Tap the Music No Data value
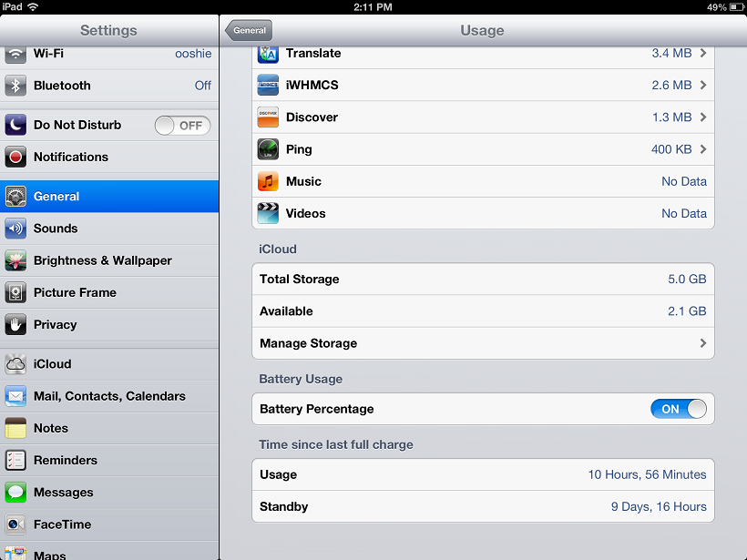Viewport: 747px width, 560px height. coord(684,181)
